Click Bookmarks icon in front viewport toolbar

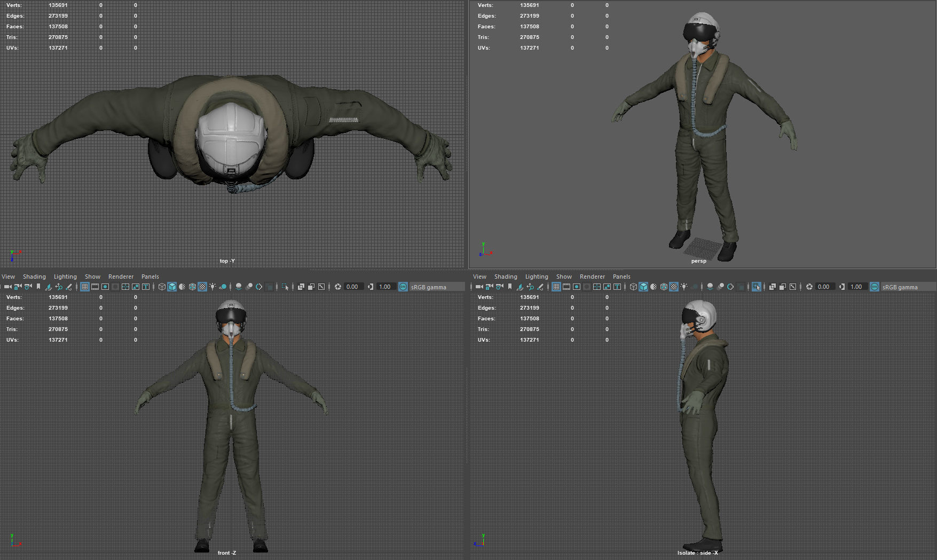[38, 287]
